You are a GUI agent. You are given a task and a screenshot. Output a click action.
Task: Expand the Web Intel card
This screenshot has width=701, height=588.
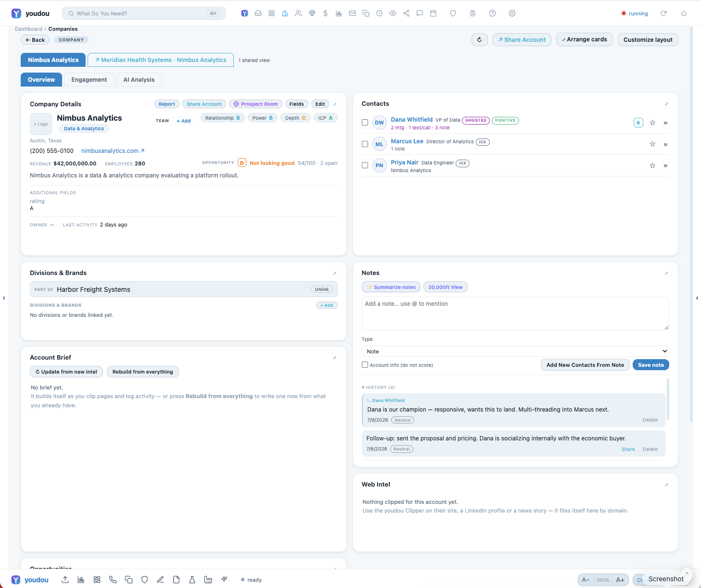666,485
